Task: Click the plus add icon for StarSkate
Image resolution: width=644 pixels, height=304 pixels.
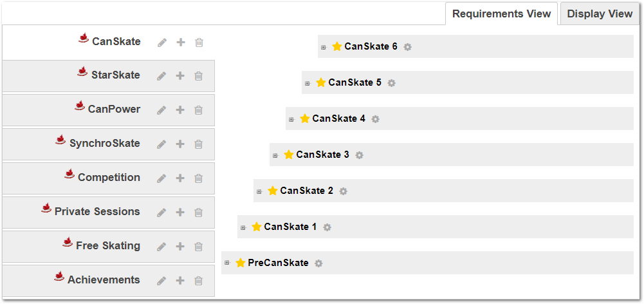Action: pos(180,76)
